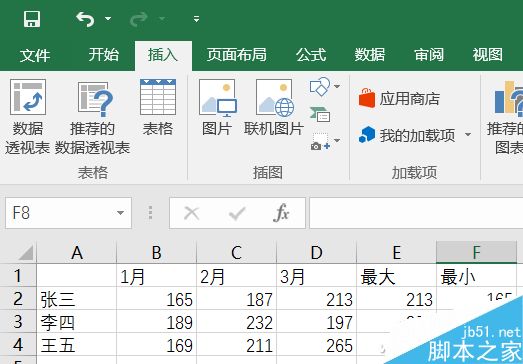Select row 4 header
523x364 pixels.
[18, 345]
